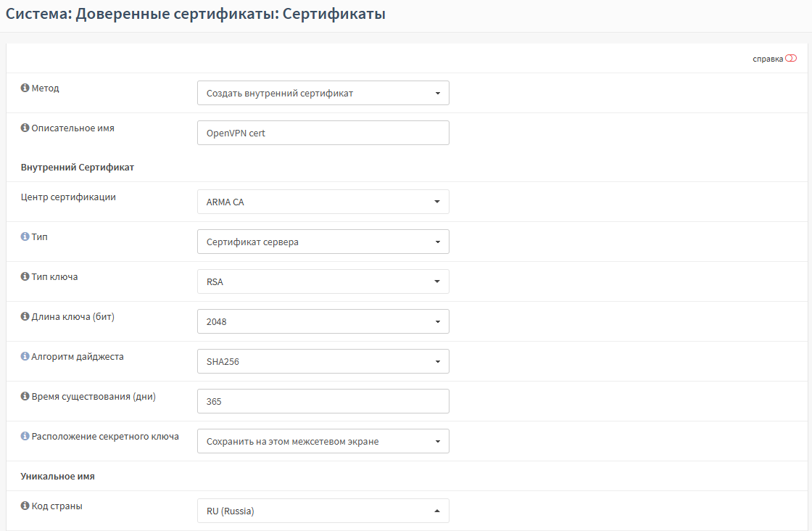Click info icon next to Длина ключа (бит)

coord(25,317)
